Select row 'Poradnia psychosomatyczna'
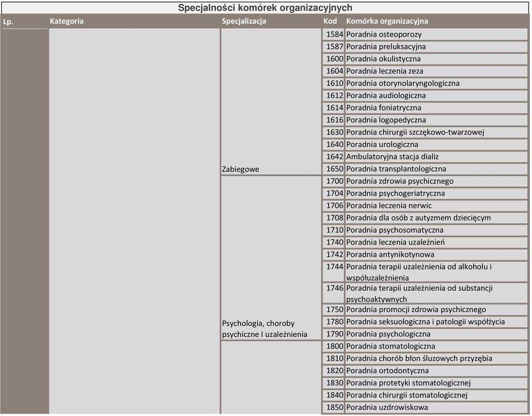The image size is (532, 416). [436, 229]
